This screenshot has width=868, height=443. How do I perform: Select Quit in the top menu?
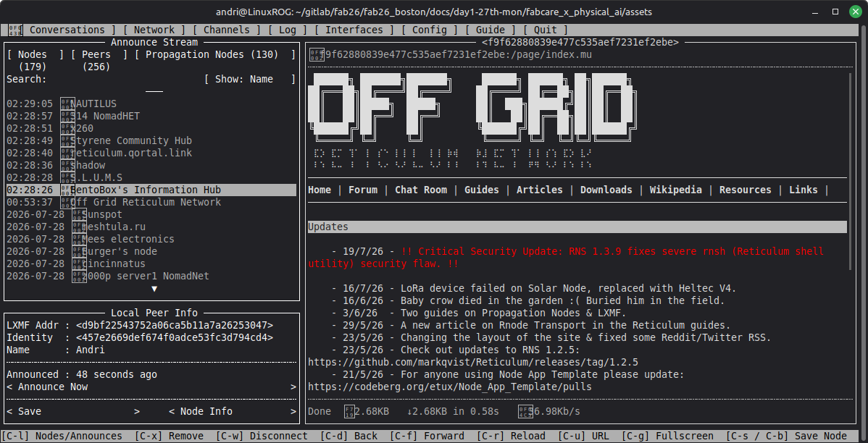click(546, 30)
